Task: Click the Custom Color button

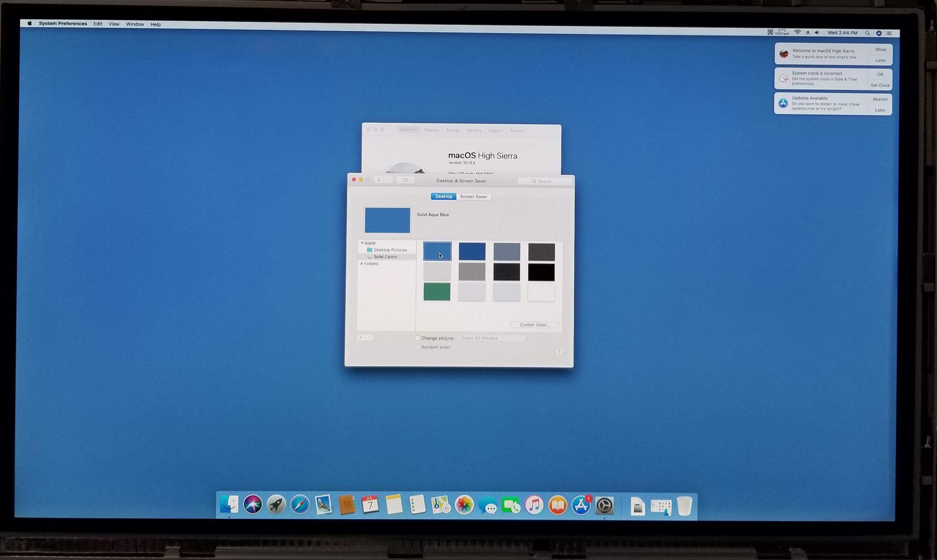Action: (x=534, y=324)
